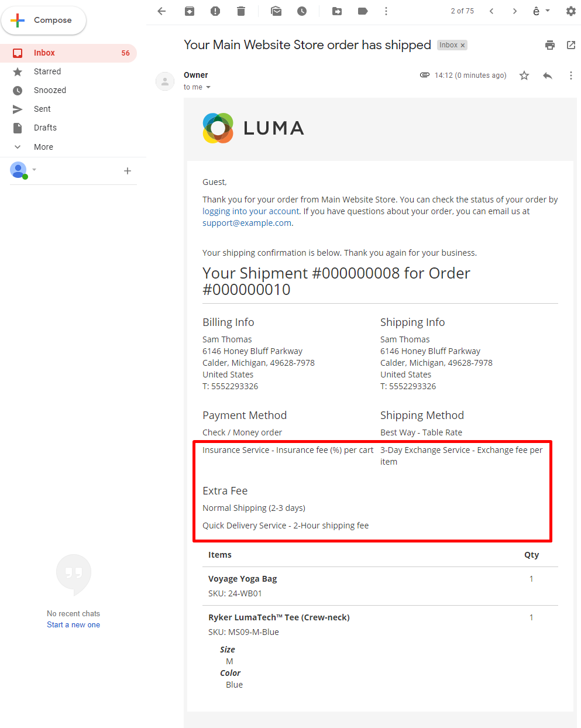581x728 pixels.
Task: Open the Labels tag icon
Action: pos(363,11)
